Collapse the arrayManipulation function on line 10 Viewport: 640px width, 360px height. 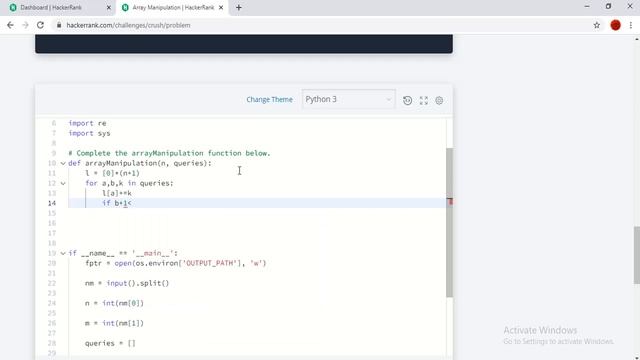pyautogui.click(x=63, y=163)
